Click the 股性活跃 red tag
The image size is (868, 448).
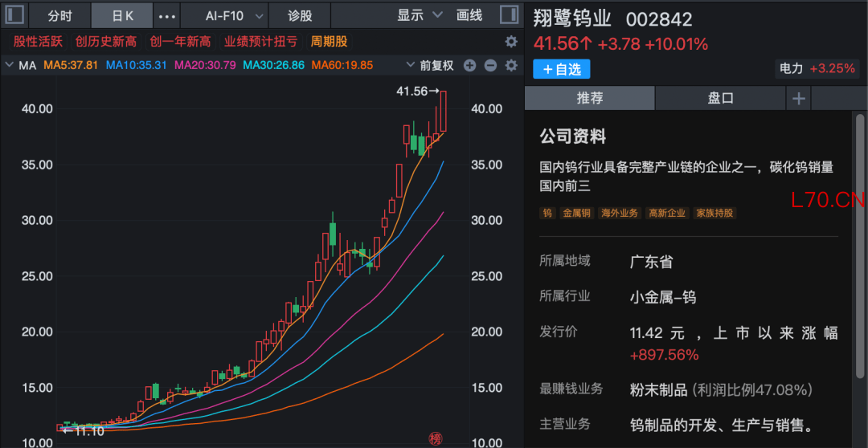[x=37, y=42]
